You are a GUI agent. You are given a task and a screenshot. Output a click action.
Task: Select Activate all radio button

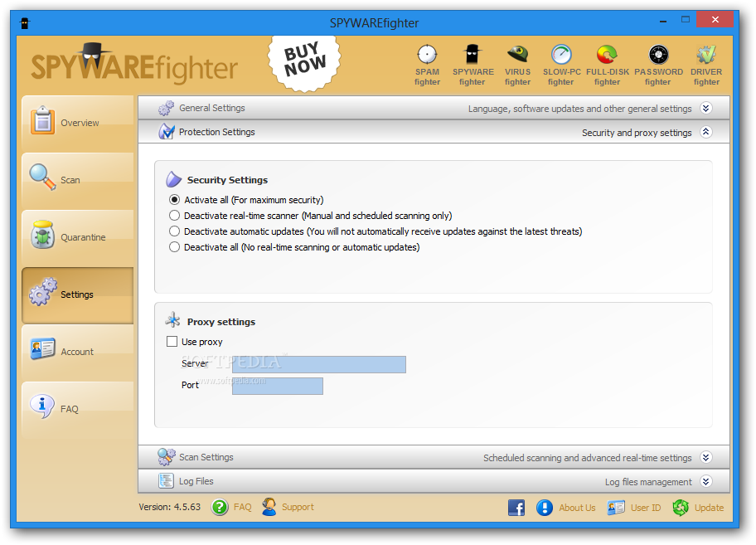point(175,200)
